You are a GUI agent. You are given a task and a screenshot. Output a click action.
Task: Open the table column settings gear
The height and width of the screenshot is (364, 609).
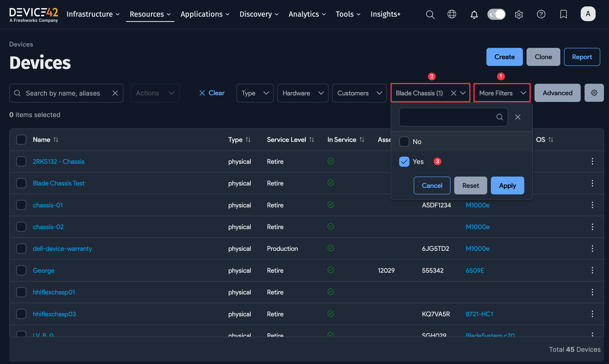[594, 93]
